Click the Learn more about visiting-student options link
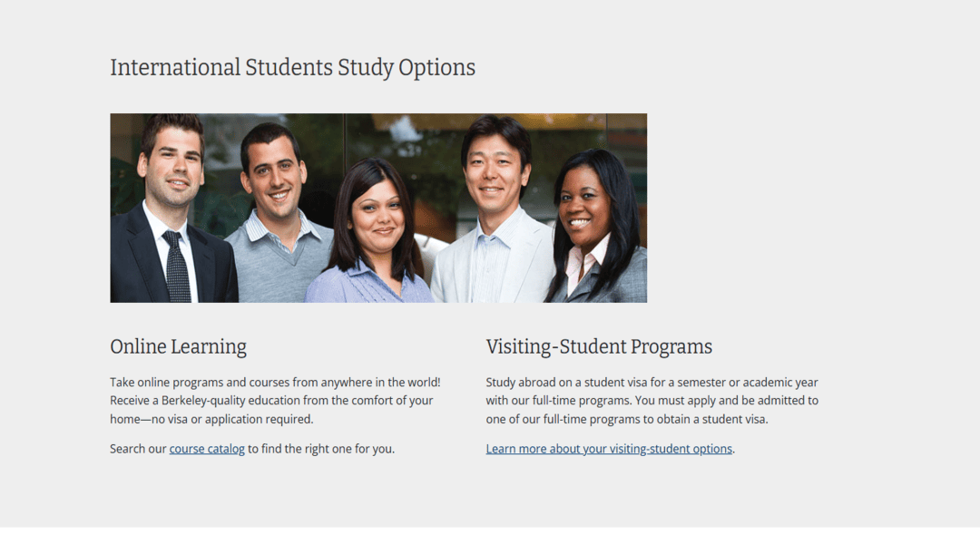The width and height of the screenshot is (980, 544). 609,449
